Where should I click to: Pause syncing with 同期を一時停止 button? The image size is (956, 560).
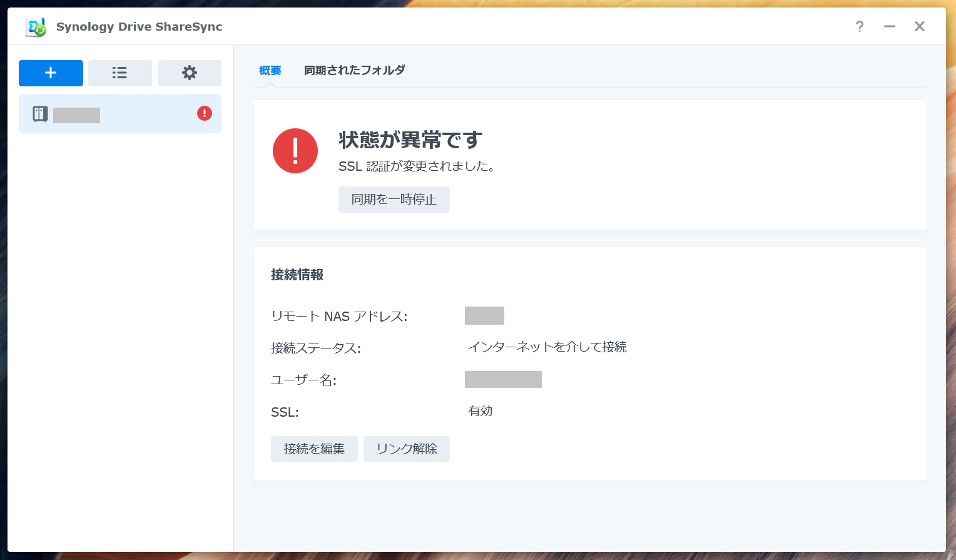pyautogui.click(x=394, y=199)
